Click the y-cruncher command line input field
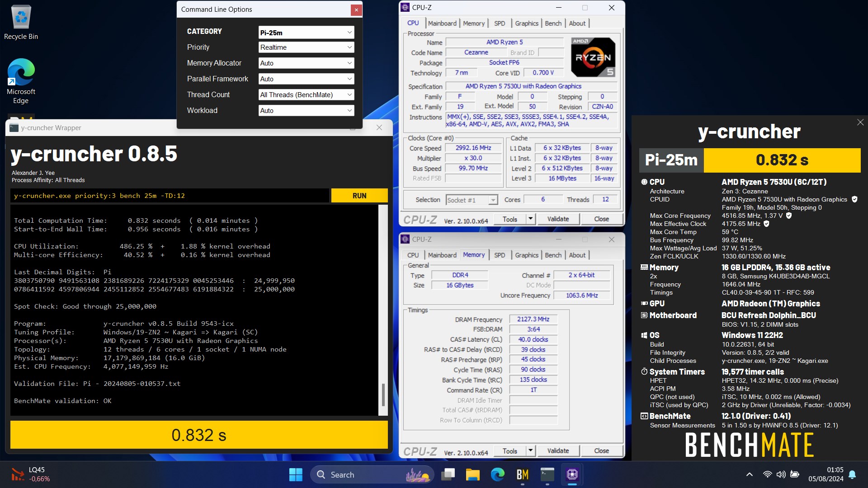The image size is (868, 488). [x=170, y=196]
